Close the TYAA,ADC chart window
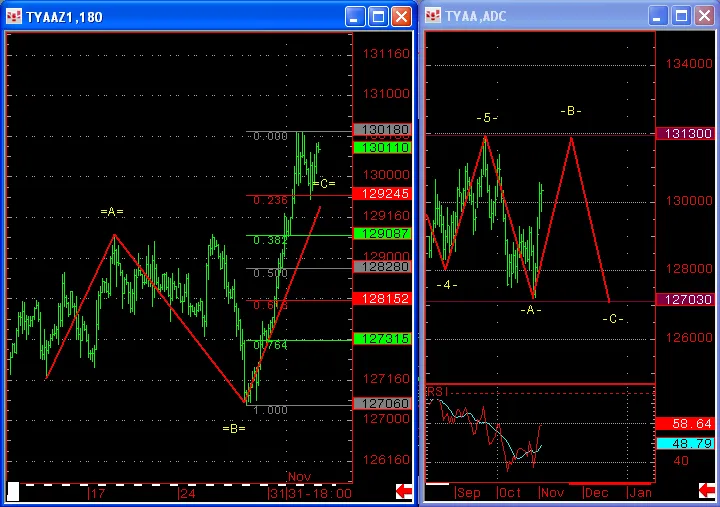The image size is (720, 507). pyautogui.click(x=702, y=17)
